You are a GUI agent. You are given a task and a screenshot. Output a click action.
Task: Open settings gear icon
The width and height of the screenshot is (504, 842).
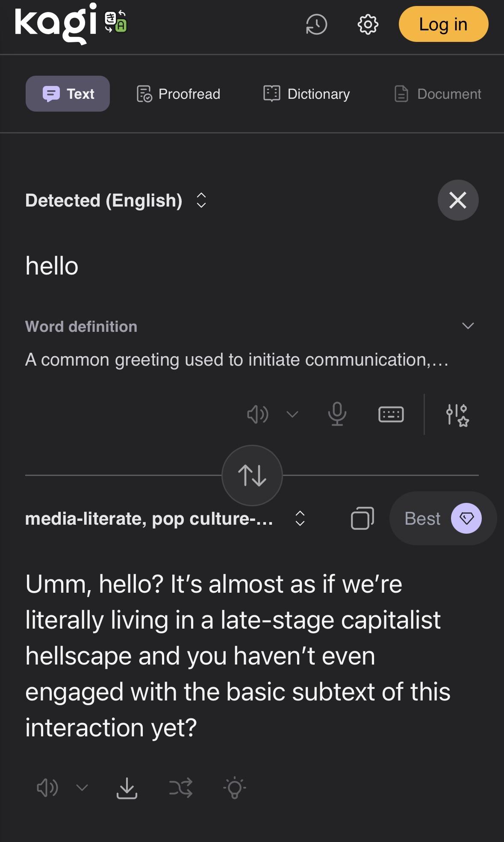368,24
